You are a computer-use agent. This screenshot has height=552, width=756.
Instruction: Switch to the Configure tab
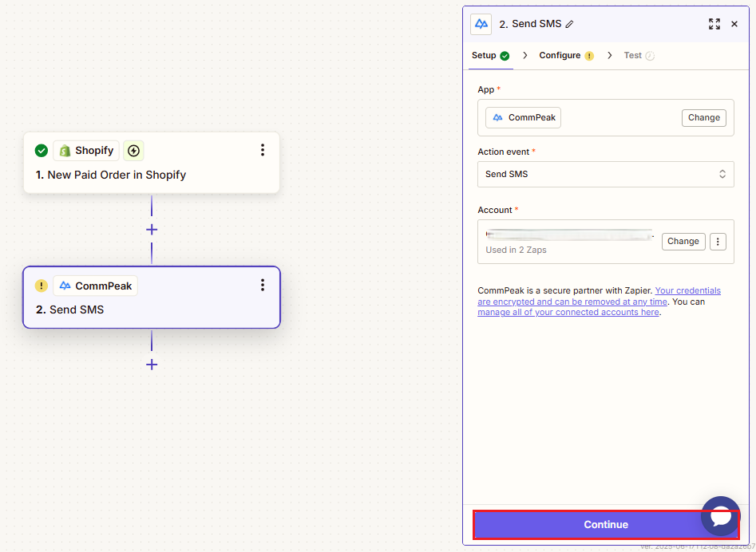coord(566,55)
